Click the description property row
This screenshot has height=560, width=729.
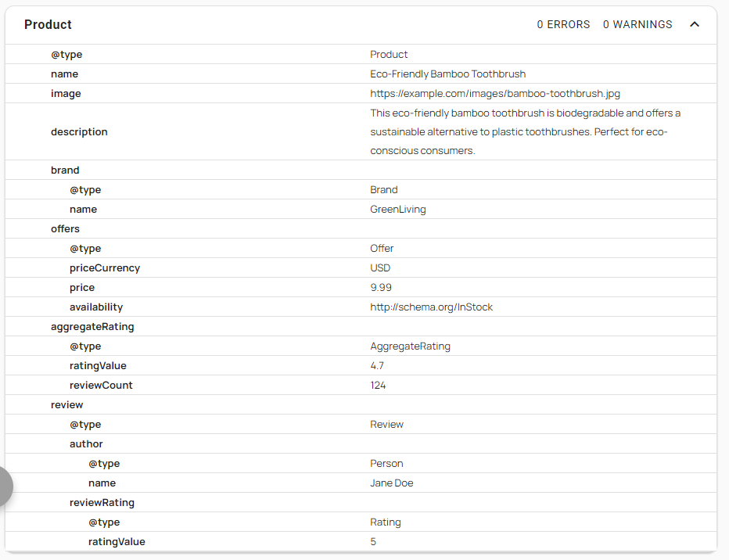(361, 132)
